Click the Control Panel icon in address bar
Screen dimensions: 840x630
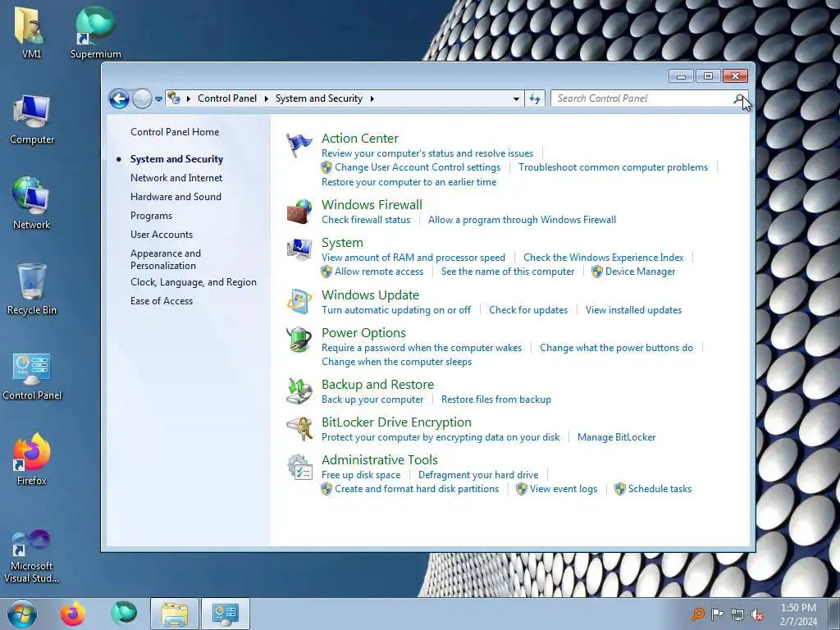174,98
